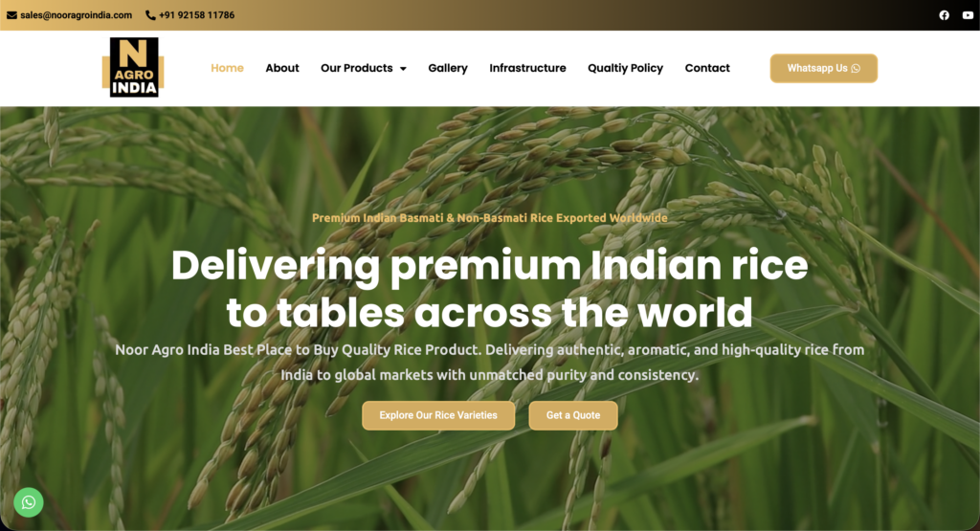
Task: Click the floating green WhatsApp chat icon
Action: (29, 502)
